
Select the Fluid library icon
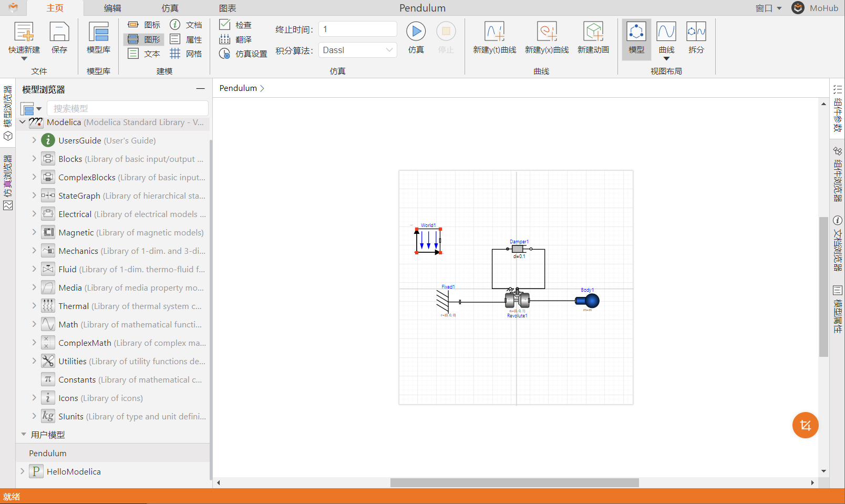tap(48, 269)
